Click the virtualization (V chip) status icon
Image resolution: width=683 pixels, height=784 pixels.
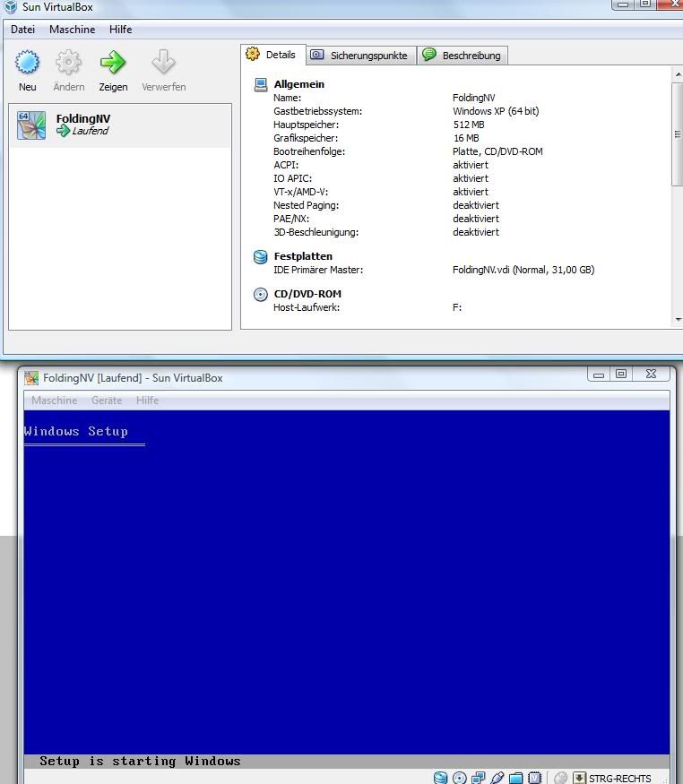pyautogui.click(x=535, y=778)
